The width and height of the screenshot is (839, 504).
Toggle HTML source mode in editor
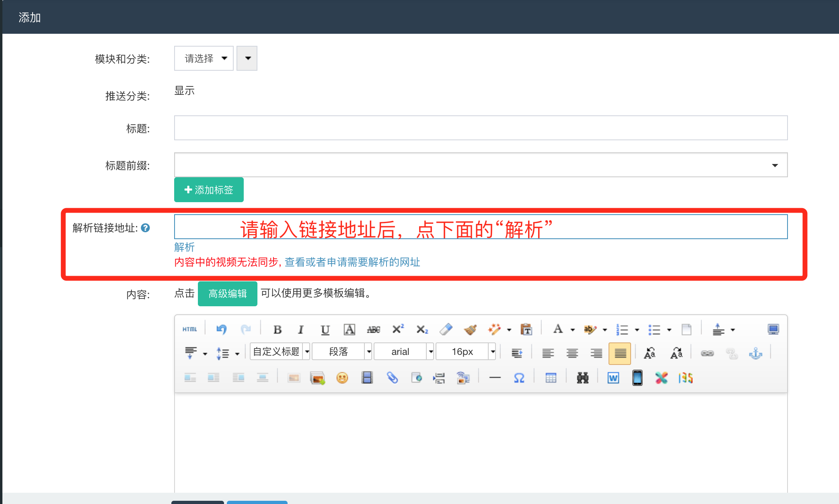(189, 330)
